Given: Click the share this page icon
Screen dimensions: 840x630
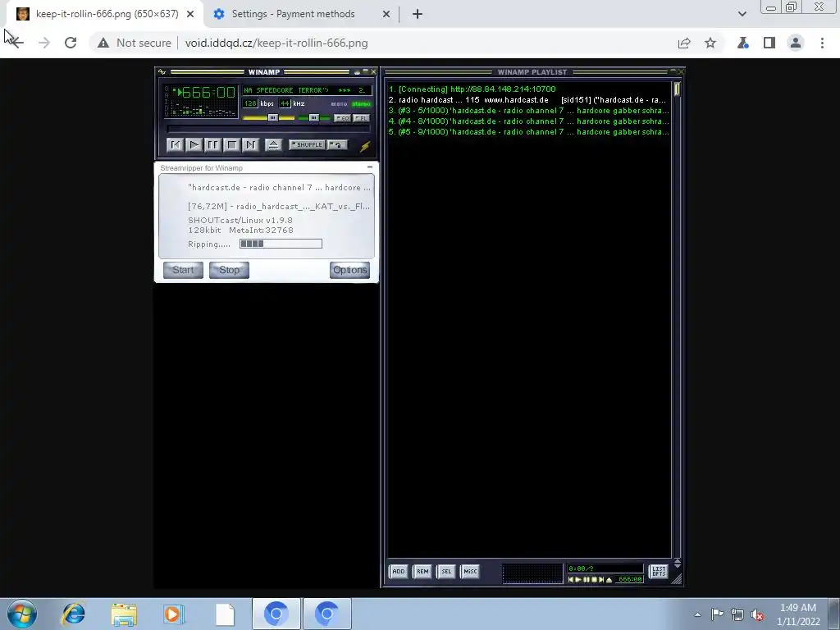Looking at the screenshot, I should click(684, 43).
